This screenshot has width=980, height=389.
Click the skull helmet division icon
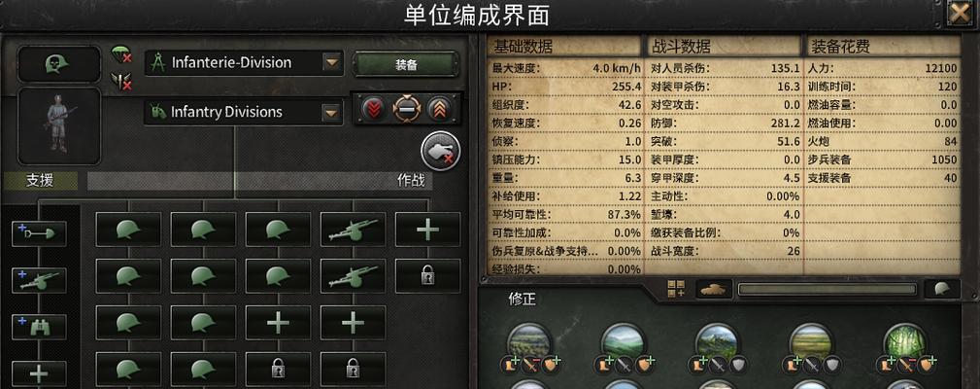click(x=58, y=64)
